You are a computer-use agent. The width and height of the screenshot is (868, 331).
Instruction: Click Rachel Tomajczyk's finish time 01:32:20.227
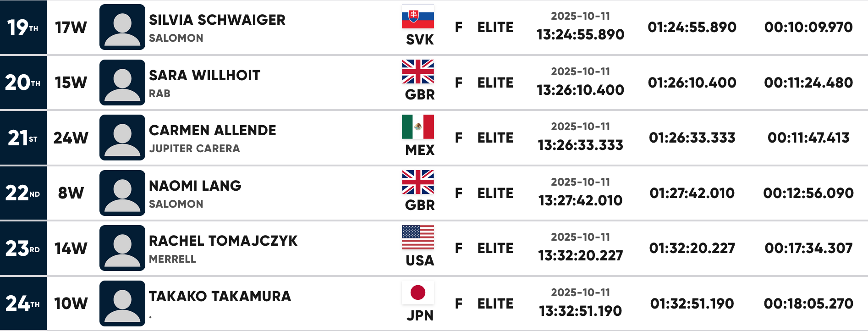[x=692, y=248]
